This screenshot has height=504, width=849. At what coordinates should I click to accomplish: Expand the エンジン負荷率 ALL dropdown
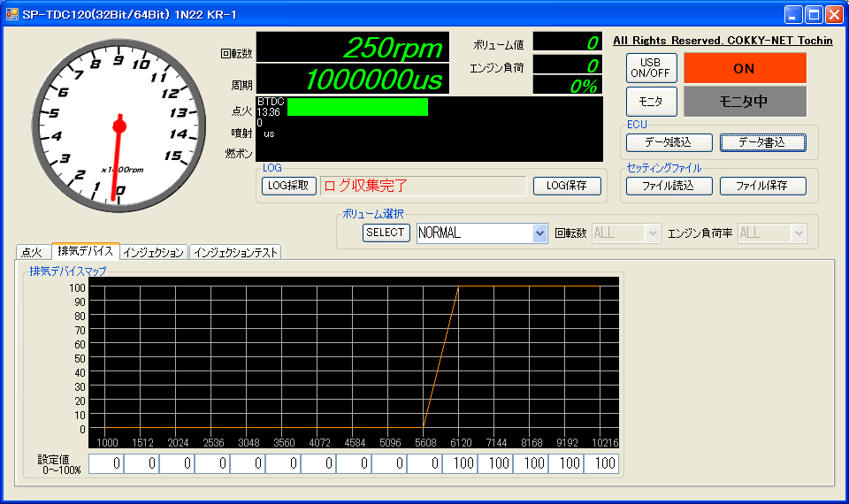(799, 233)
